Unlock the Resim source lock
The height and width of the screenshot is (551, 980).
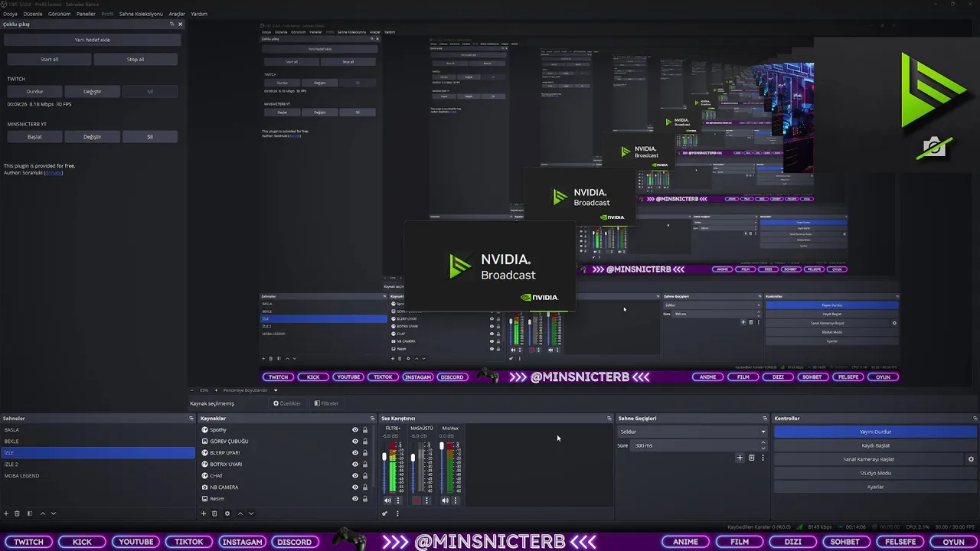(365, 499)
